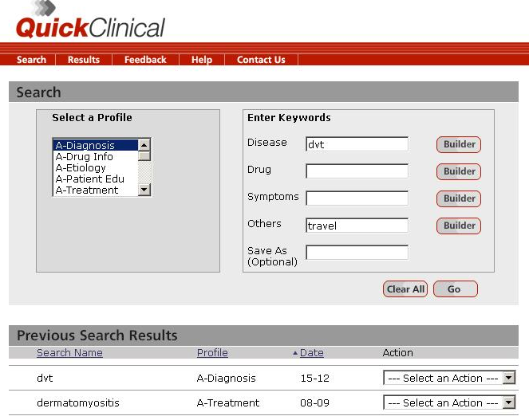Screen dimensions: 529x420
Task: Select A-Drug Info profile
Action: coord(85,157)
